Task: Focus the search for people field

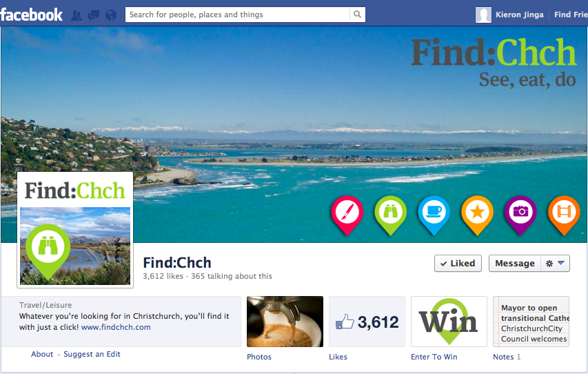Action: [x=237, y=14]
